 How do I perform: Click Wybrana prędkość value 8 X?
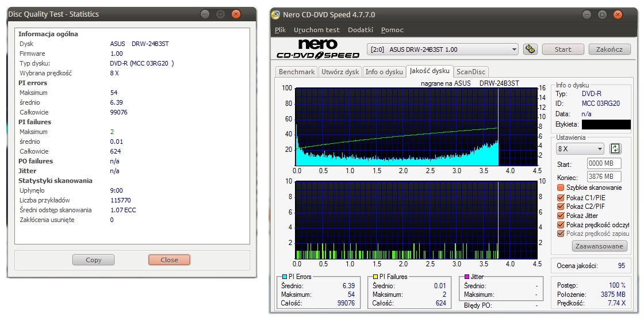pos(114,73)
